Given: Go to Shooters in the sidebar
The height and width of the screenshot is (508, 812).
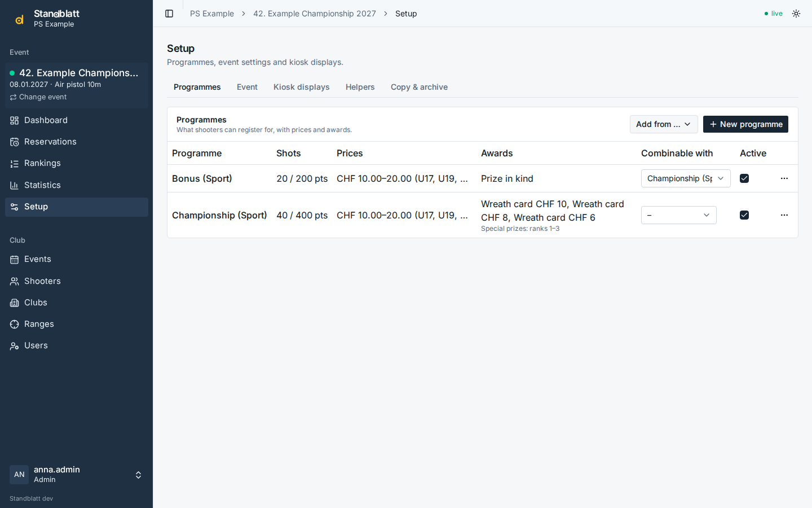Looking at the screenshot, I should (76, 281).
